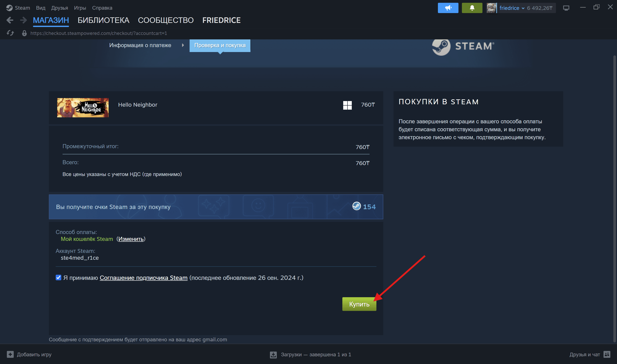Click the Steam logo icon in menu bar
Image resolution: width=617 pixels, height=364 pixels.
(x=9, y=8)
